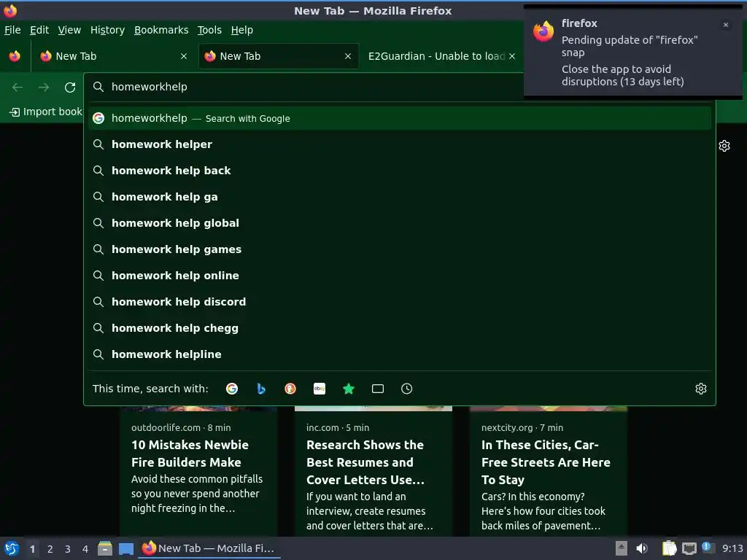The width and height of the screenshot is (747, 560).
Task: Choose homeworkhelp Search with Google suggestion
Action: [x=399, y=119]
